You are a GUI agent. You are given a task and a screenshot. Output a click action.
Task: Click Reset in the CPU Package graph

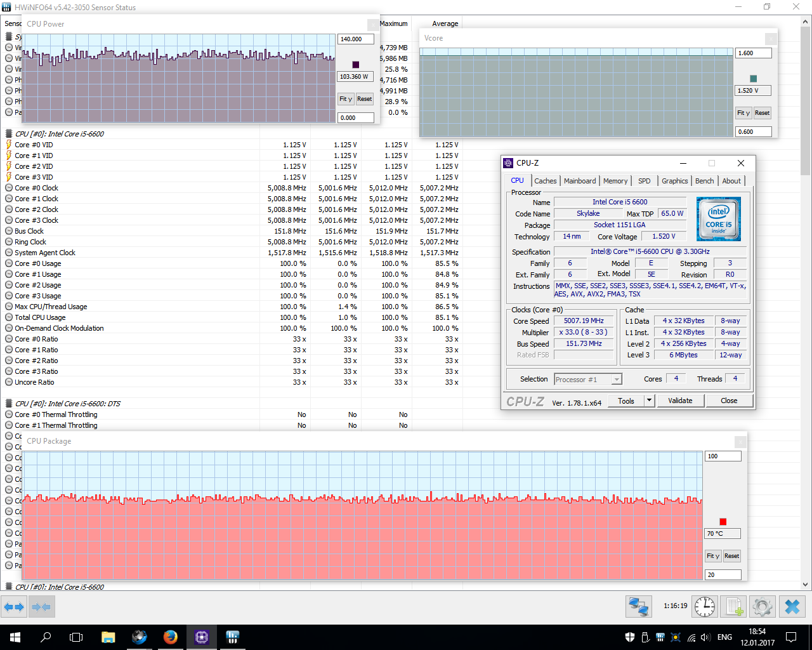point(732,556)
